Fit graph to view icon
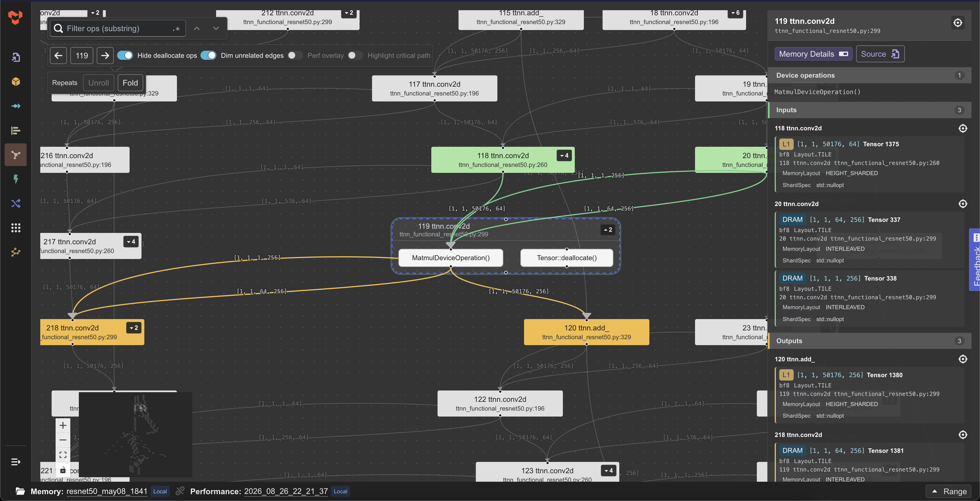Screen dimensions: 980x501 (63, 455)
